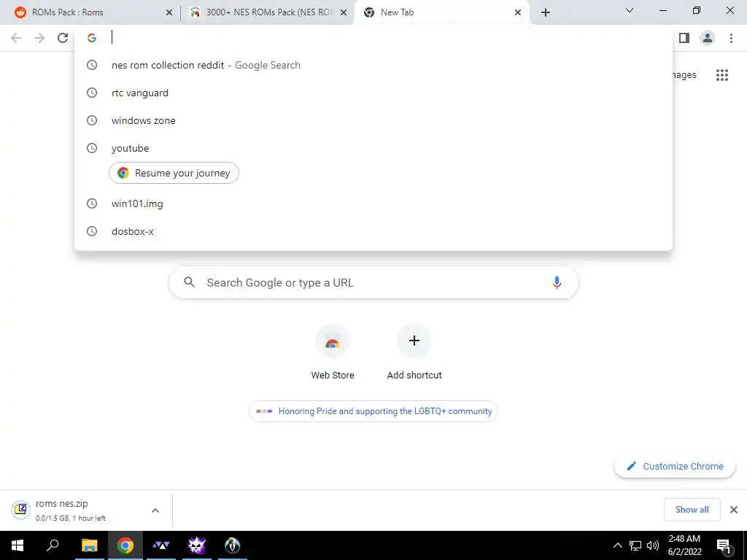
Task: Click the Google icon in address bar
Action: pyautogui.click(x=92, y=38)
